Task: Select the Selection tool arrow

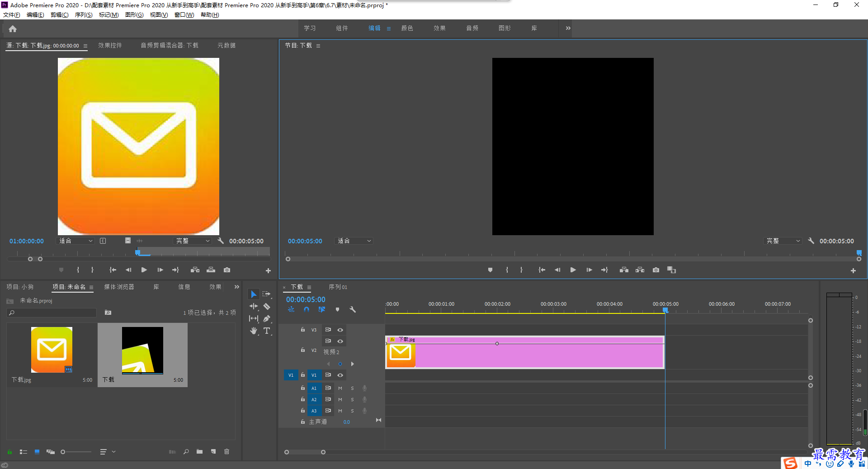Action: 254,294
